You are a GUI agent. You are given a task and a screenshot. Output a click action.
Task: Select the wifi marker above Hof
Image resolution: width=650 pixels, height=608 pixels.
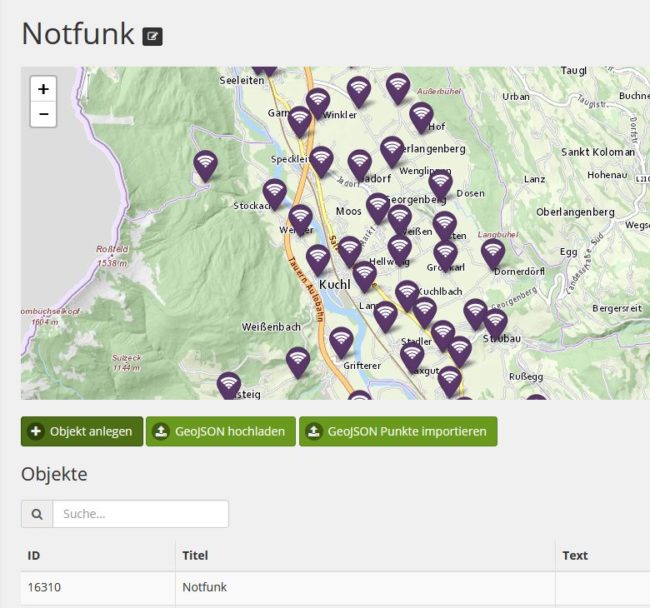pyautogui.click(x=421, y=115)
